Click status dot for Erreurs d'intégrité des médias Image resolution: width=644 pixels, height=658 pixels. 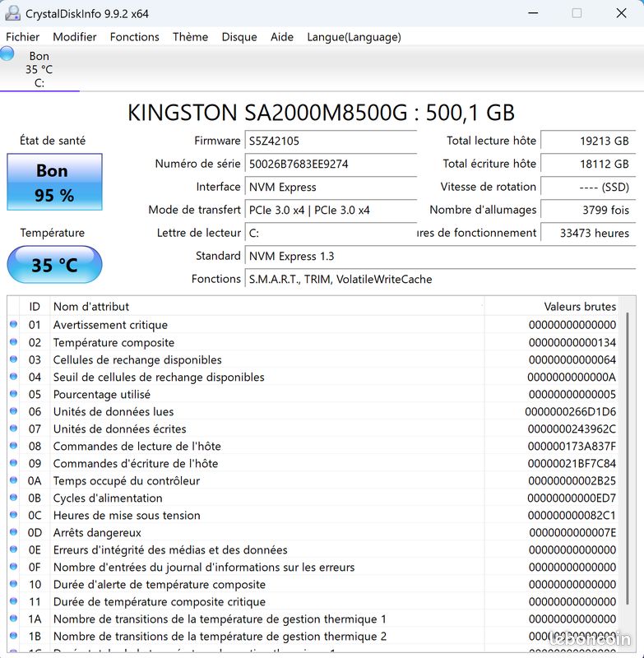coord(13,549)
